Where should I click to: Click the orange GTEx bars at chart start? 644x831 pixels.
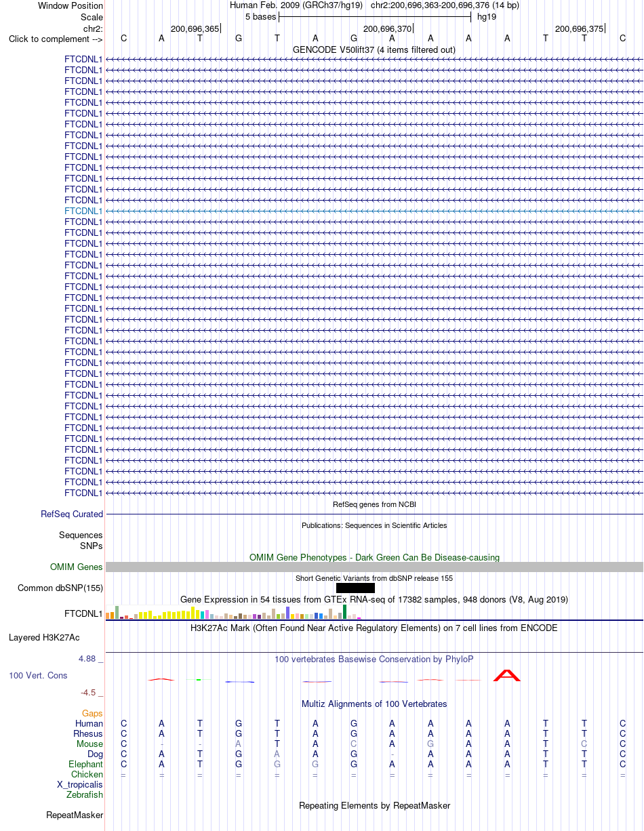click(x=110, y=615)
